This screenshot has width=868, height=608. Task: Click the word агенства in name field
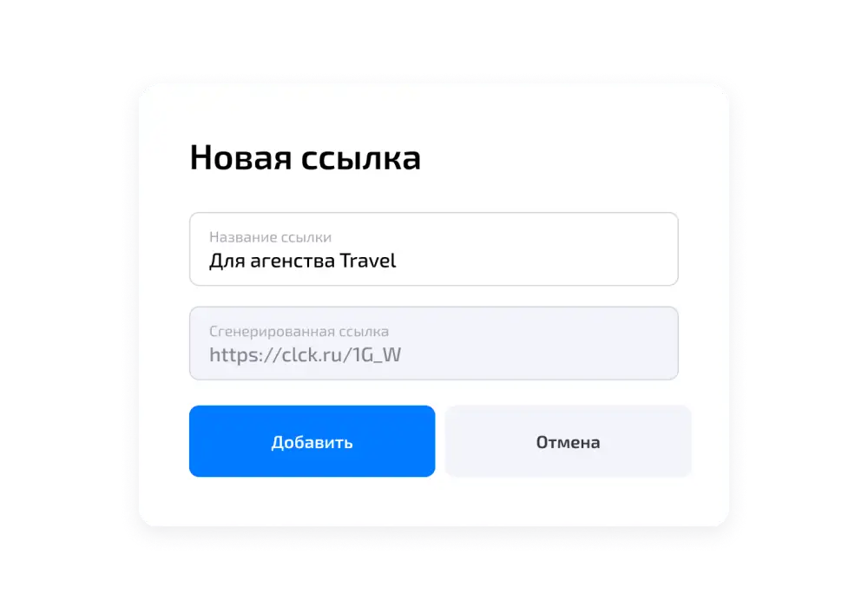293,262
